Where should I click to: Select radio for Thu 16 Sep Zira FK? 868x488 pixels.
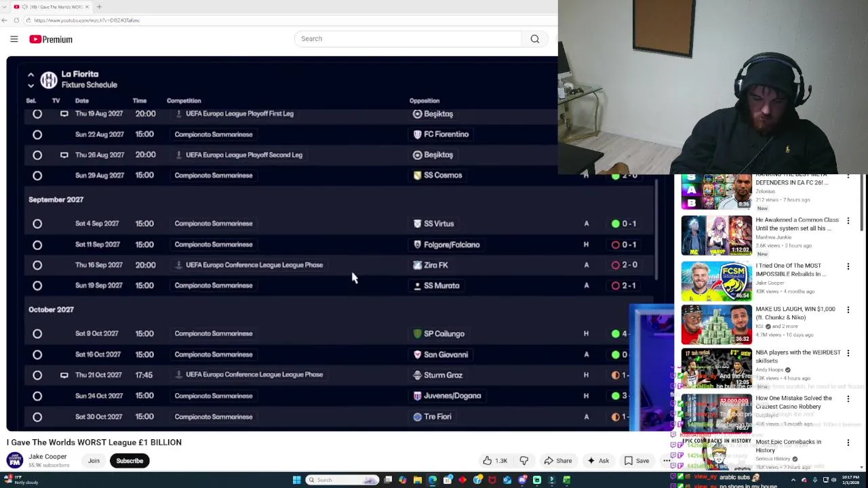(x=37, y=265)
